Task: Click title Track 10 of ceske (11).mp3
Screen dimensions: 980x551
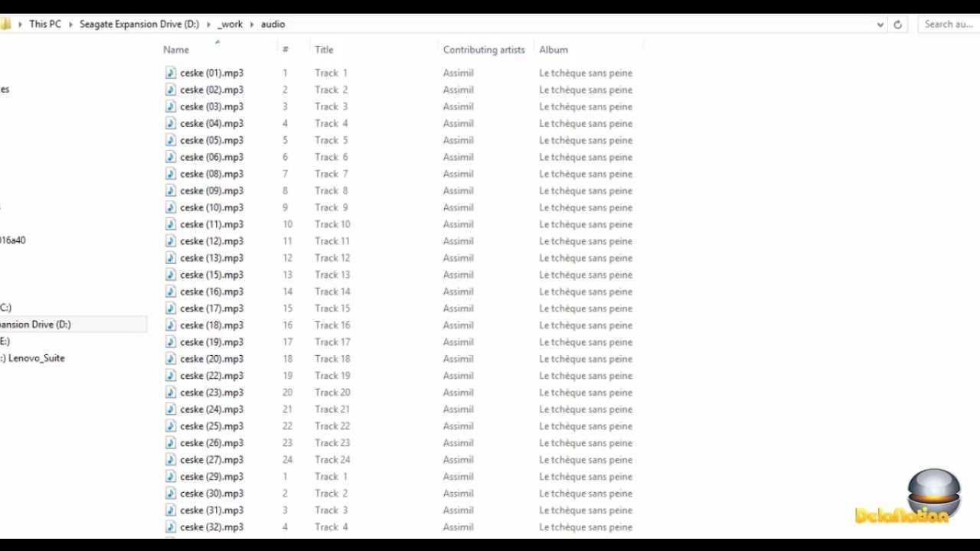Action: coord(332,224)
